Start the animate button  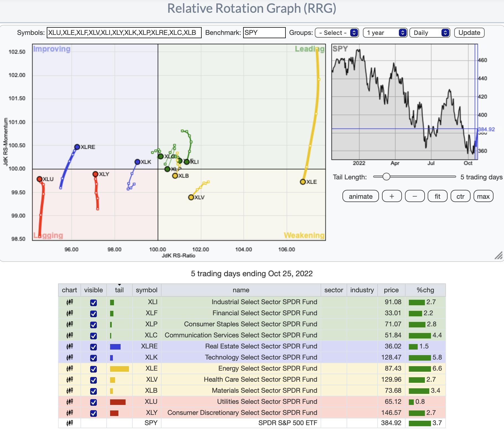coord(360,196)
